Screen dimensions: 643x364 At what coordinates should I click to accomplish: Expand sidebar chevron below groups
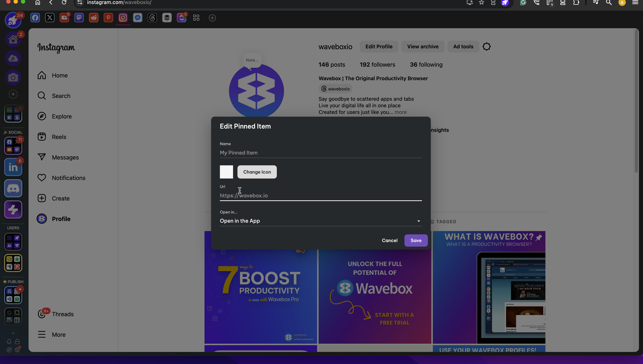(x=13, y=333)
